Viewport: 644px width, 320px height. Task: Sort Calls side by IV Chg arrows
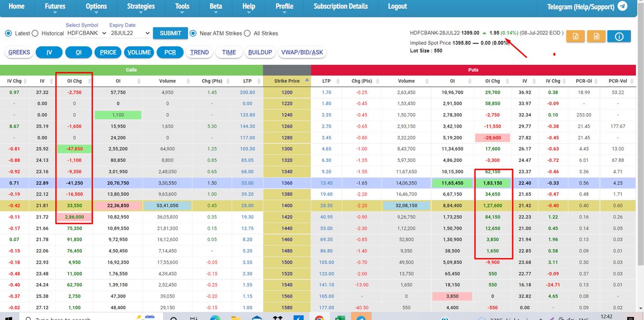pos(26,81)
